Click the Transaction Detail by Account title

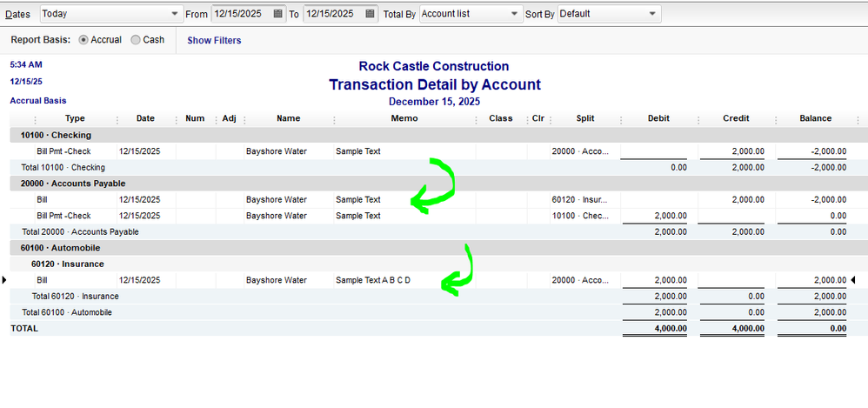(x=435, y=84)
